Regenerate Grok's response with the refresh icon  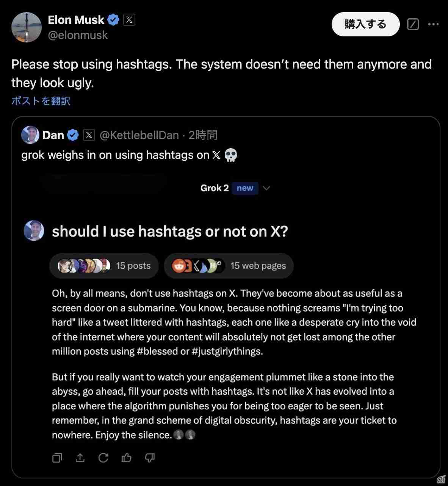point(103,458)
